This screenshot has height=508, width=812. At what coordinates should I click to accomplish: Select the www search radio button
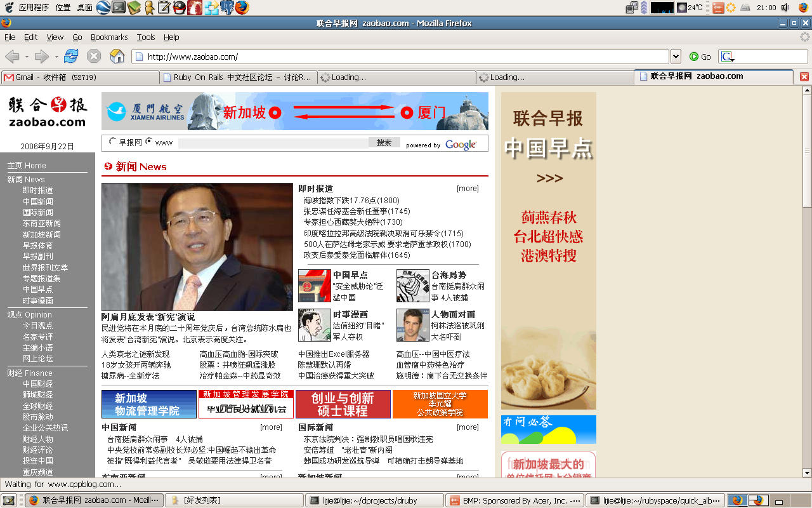(x=149, y=142)
